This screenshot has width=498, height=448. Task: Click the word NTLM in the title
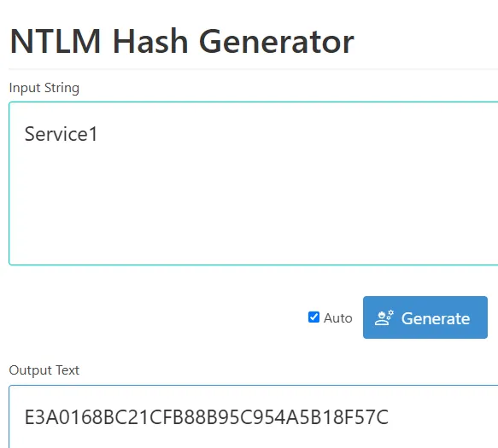[56, 41]
